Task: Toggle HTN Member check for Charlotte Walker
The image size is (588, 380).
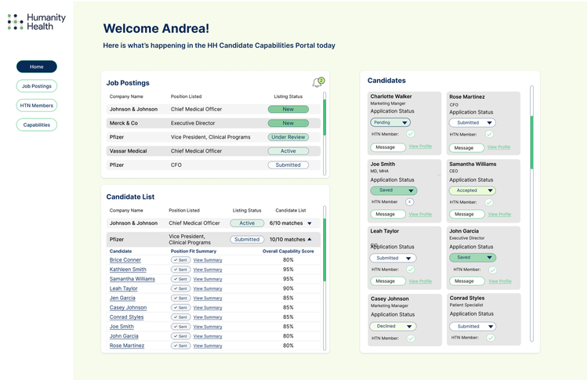Action: (x=410, y=134)
